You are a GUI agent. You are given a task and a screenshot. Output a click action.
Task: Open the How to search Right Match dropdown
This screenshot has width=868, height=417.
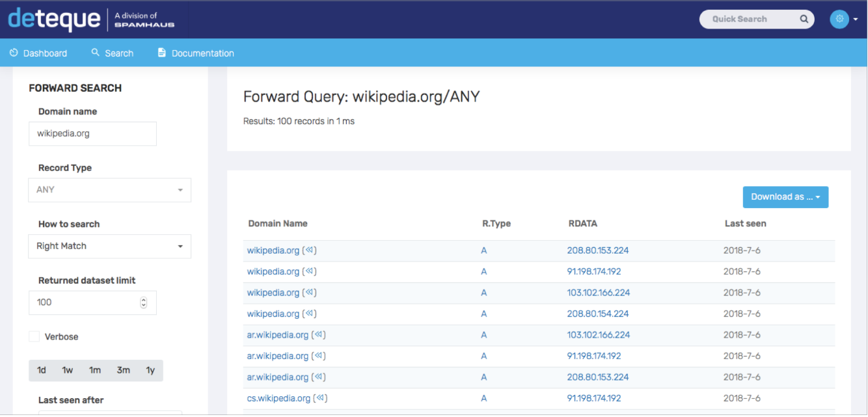coord(109,247)
